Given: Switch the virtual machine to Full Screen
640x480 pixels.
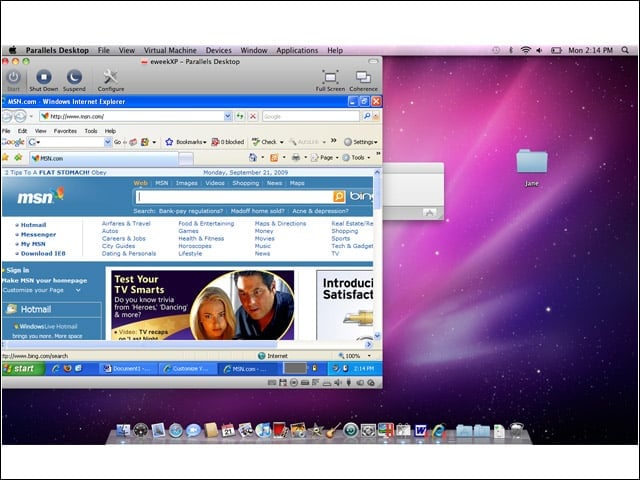Looking at the screenshot, I should [x=330, y=80].
